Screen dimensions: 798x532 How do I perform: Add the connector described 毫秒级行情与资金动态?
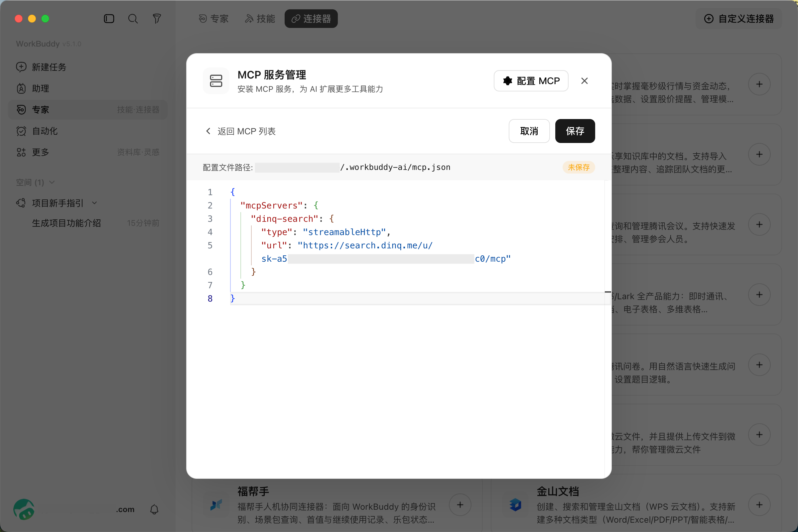click(x=759, y=84)
